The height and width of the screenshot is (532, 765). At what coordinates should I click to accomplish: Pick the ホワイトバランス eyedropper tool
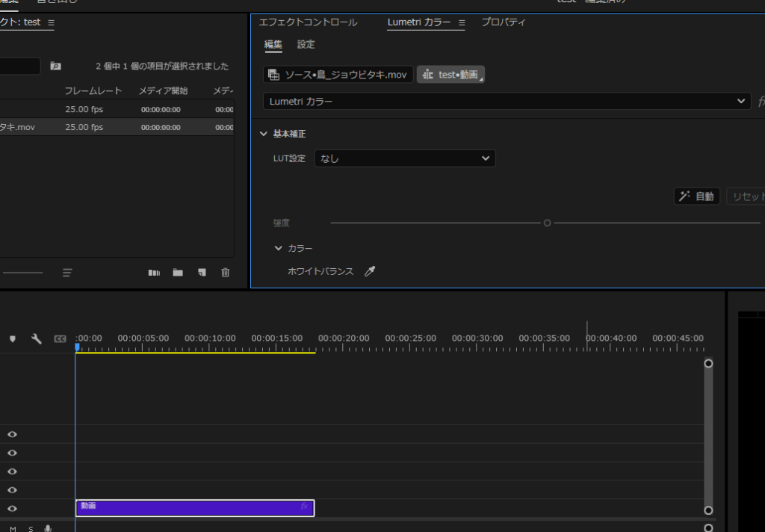coord(370,271)
